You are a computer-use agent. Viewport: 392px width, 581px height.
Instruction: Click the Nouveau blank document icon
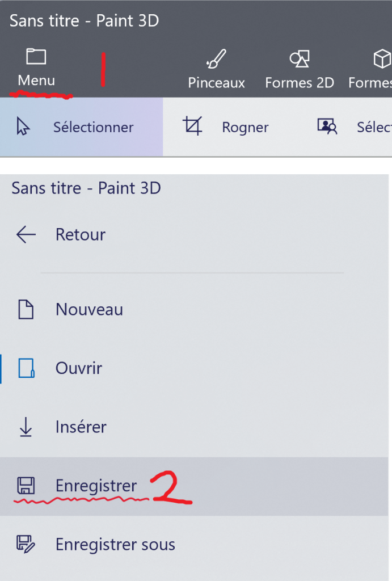[x=25, y=309]
